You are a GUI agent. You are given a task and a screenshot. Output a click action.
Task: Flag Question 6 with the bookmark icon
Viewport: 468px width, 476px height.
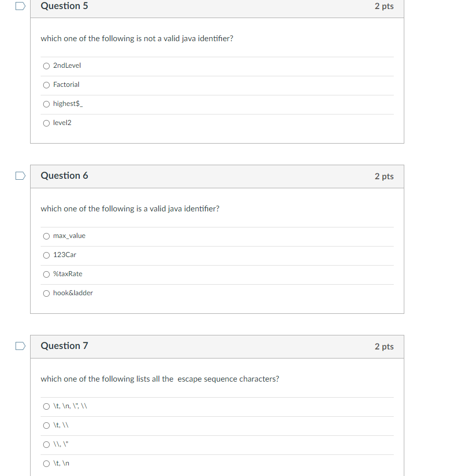click(21, 176)
